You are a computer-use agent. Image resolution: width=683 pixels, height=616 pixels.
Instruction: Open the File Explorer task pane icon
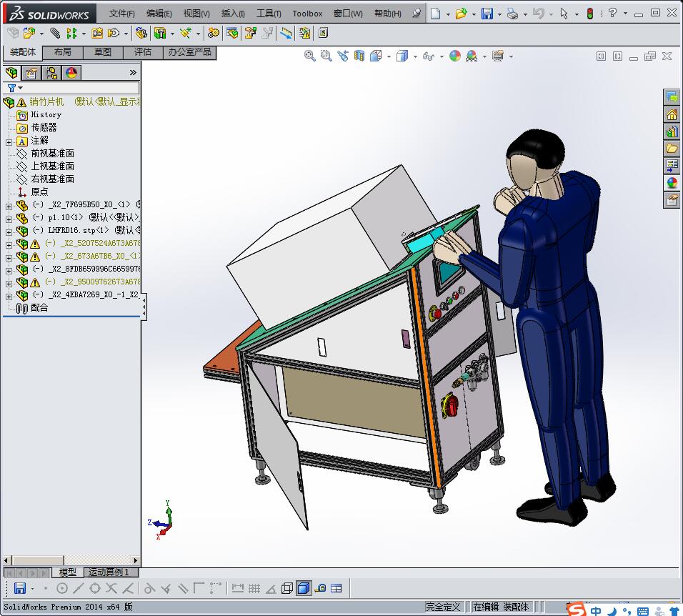[672, 148]
